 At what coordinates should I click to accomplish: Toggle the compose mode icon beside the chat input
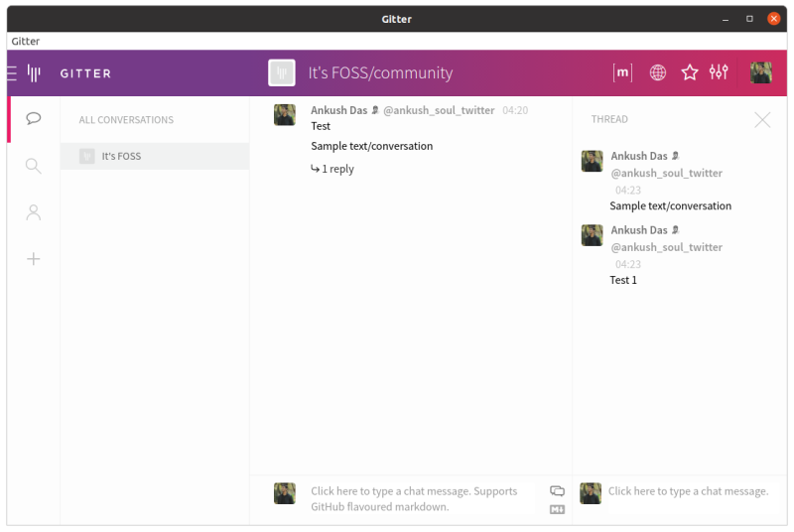pyautogui.click(x=557, y=490)
